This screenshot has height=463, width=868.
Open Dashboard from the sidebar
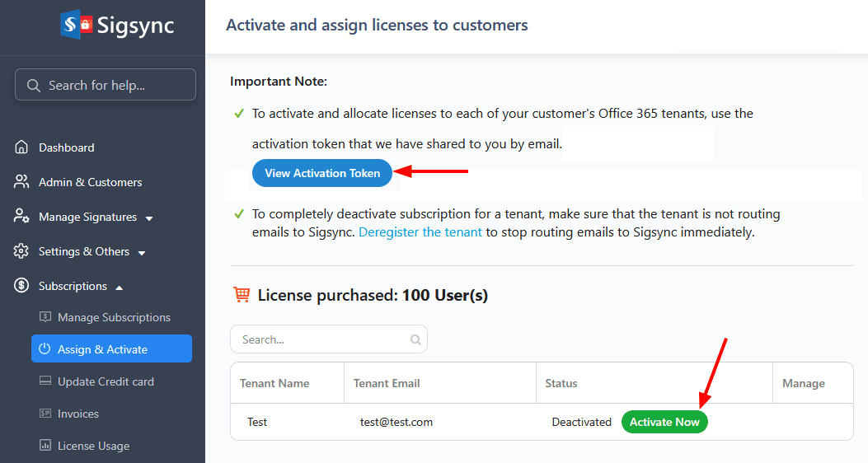[67, 147]
